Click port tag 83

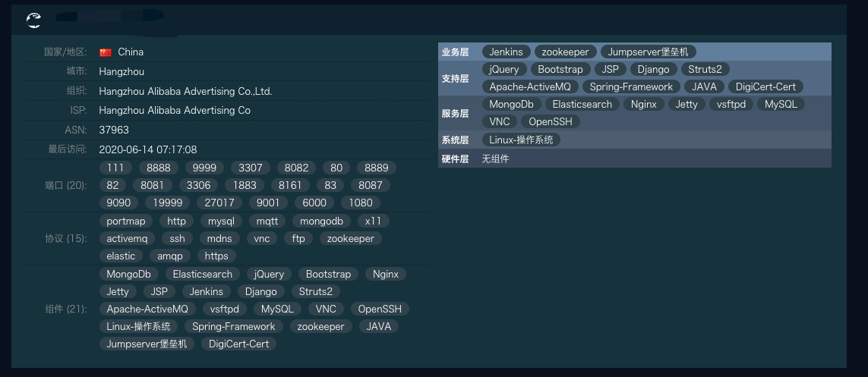pos(330,185)
